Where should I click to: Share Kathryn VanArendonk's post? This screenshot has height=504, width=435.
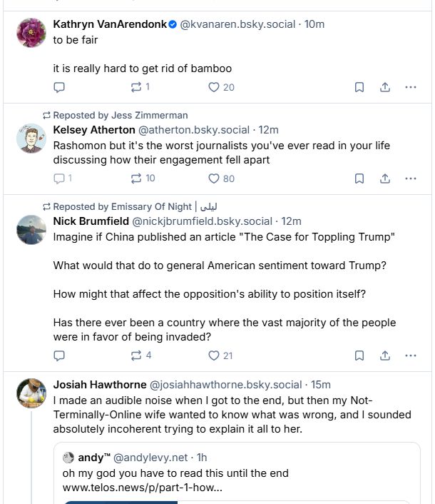pyautogui.click(x=384, y=87)
